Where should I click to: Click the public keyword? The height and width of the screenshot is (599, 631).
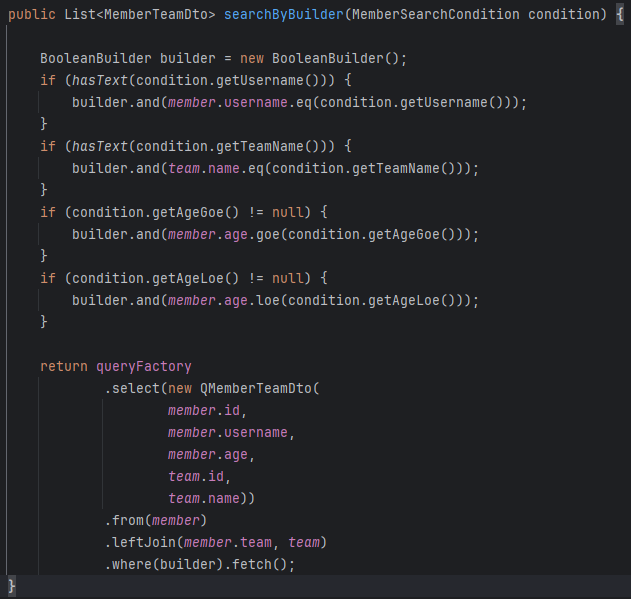[32, 15]
